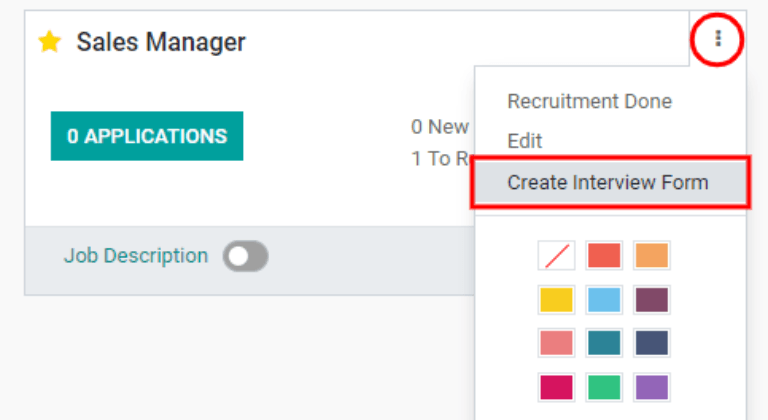Image resolution: width=768 pixels, height=420 pixels.
Task: Click the yellow favorite star icon
Action: [49, 42]
